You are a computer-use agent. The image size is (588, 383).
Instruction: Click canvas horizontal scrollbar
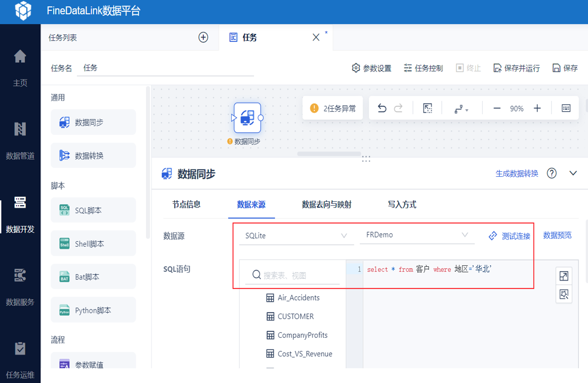coord(329,154)
